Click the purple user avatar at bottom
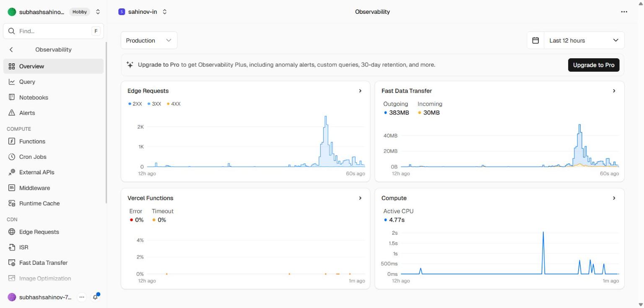644x308 pixels. pyautogui.click(x=12, y=297)
